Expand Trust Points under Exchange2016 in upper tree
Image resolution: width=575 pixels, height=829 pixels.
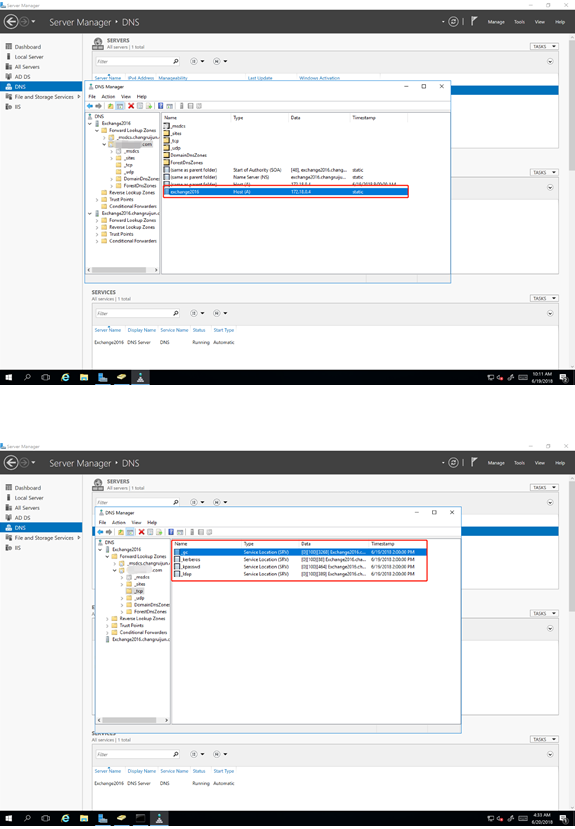tap(97, 200)
